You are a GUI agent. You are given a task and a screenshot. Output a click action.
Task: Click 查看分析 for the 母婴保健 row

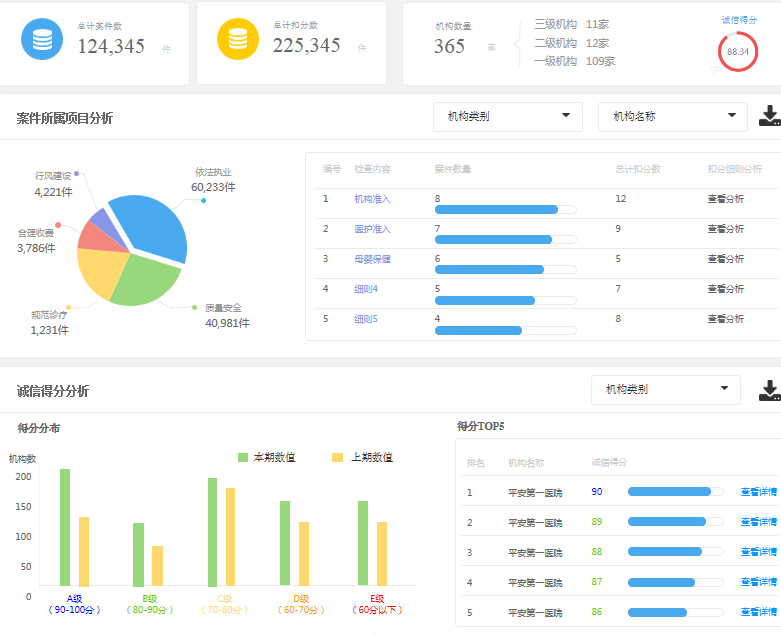[725, 259]
